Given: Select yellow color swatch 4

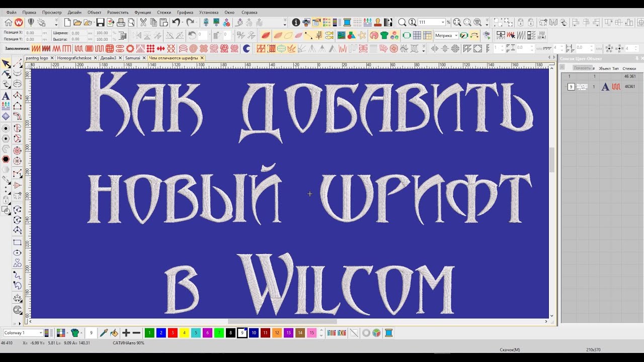Looking at the screenshot, I should [184, 333].
